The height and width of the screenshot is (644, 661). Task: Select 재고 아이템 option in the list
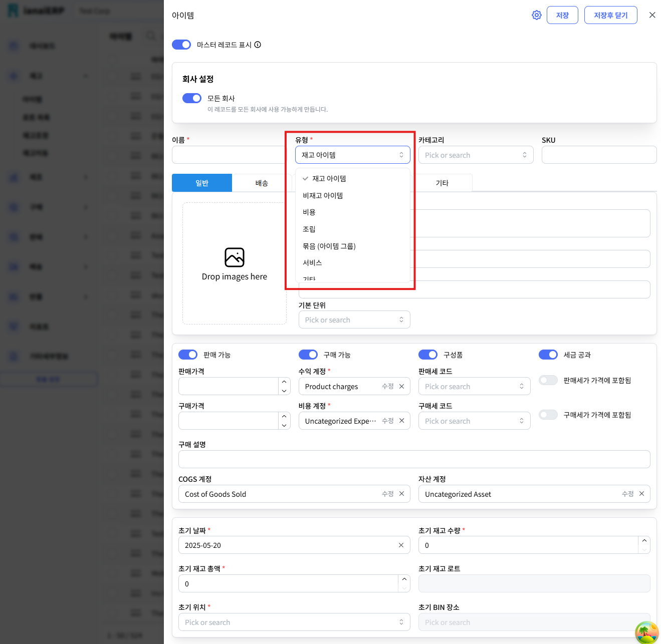(x=353, y=178)
